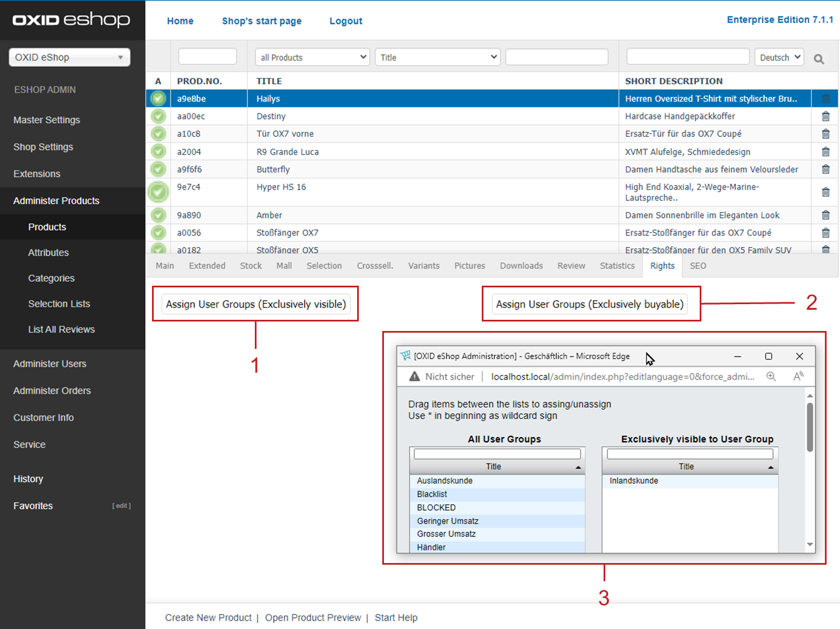Open the Deutsch language dropdown

click(780, 57)
